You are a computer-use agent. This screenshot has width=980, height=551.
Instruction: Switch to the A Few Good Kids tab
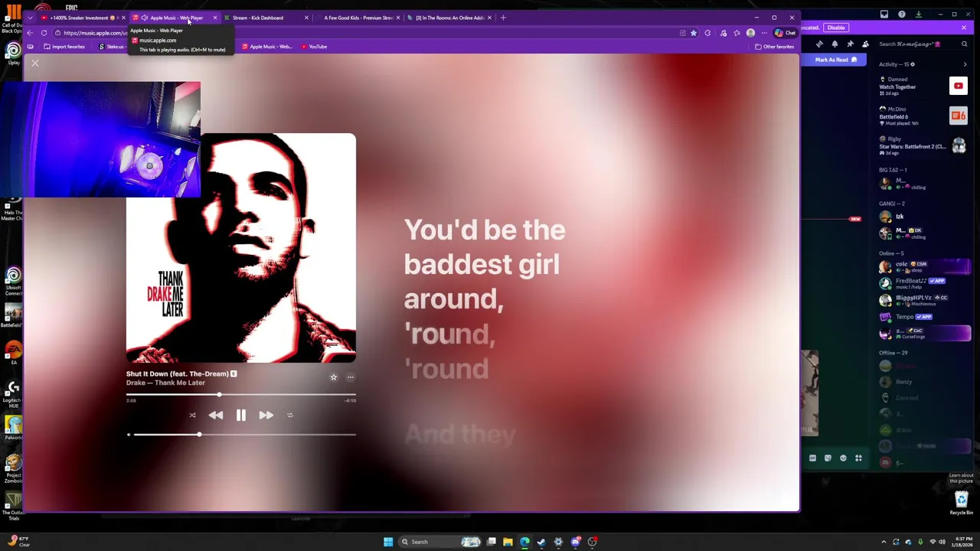358,18
